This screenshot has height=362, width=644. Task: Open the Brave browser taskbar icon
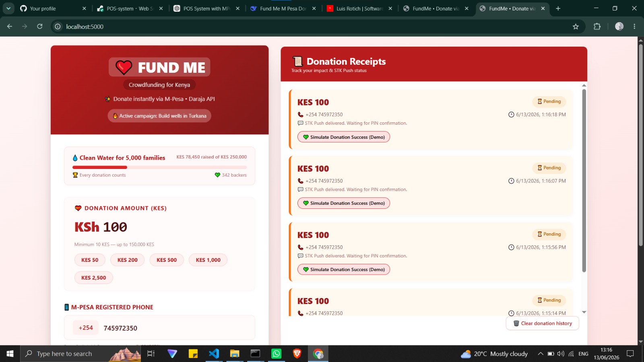pyautogui.click(x=297, y=354)
